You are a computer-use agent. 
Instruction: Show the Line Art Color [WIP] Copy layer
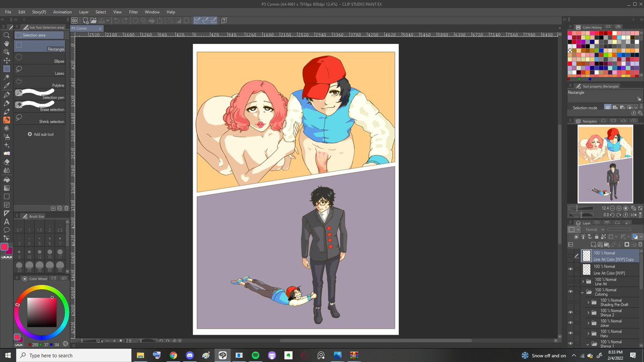(570, 256)
